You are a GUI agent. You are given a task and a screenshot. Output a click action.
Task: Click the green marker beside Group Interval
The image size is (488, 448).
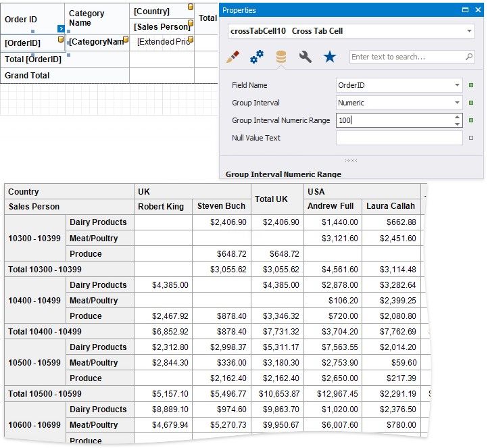(471, 103)
